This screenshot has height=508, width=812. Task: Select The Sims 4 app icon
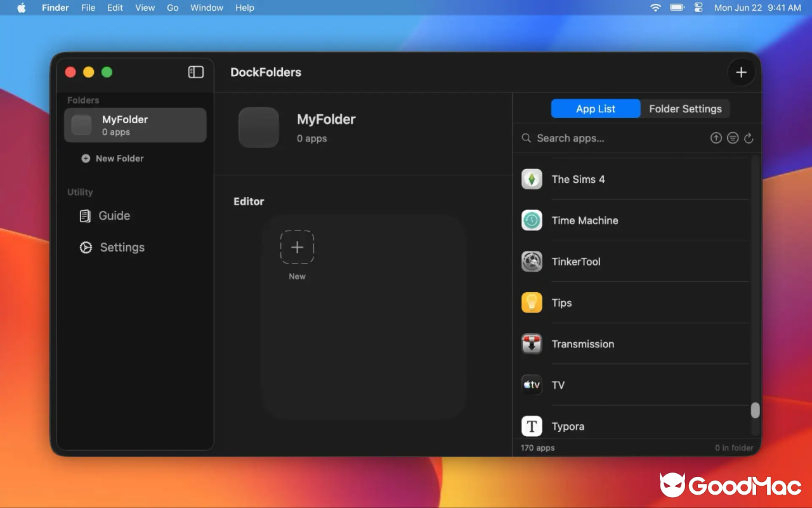tap(532, 179)
